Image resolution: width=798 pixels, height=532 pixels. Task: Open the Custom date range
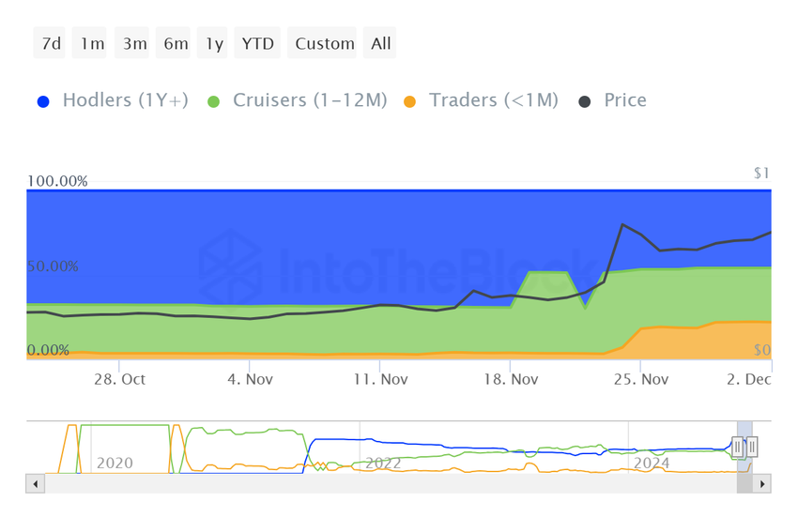(x=325, y=43)
